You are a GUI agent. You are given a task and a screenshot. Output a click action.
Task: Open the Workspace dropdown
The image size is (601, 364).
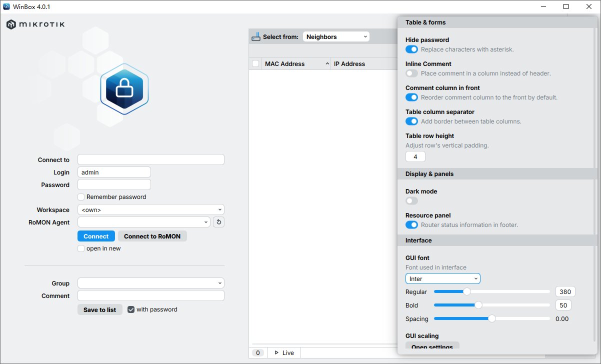click(150, 210)
